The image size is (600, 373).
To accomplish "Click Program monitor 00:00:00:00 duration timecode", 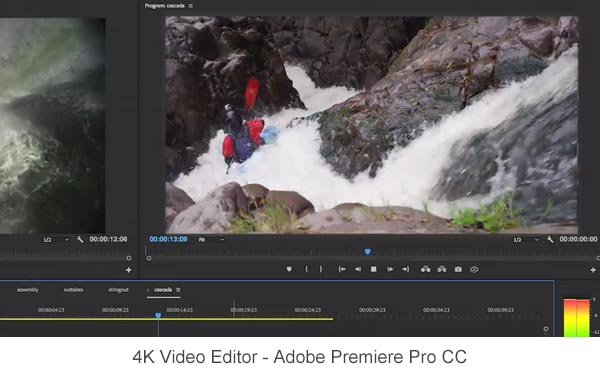I will click(x=578, y=239).
